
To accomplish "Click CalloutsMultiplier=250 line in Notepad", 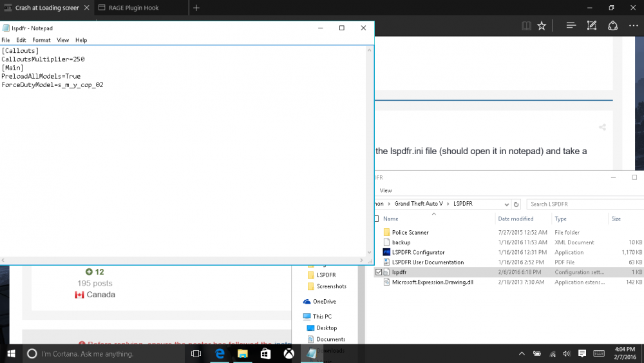I will (43, 59).
